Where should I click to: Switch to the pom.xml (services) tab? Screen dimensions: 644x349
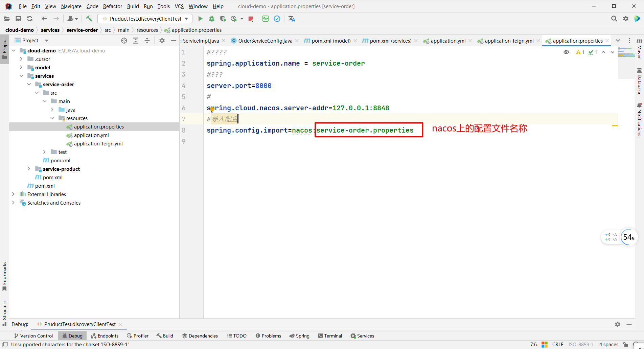pyautogui.click(x=391, y=41)
